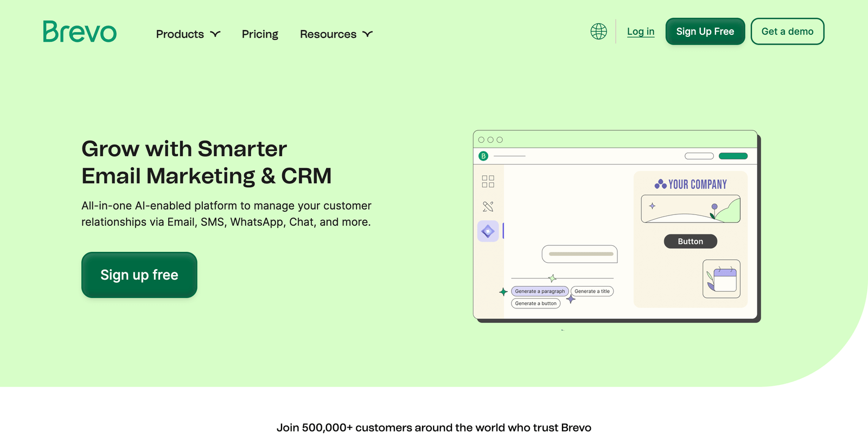Image resolution: width=868 pixels, height=444 pixels.
Task: Click the Log in link
Action: click(x=641, y=31)
